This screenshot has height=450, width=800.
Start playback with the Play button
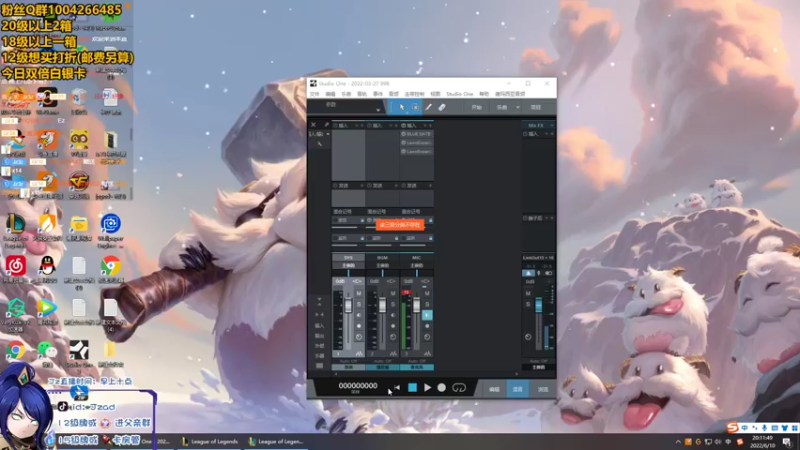(x=428, y=388)
